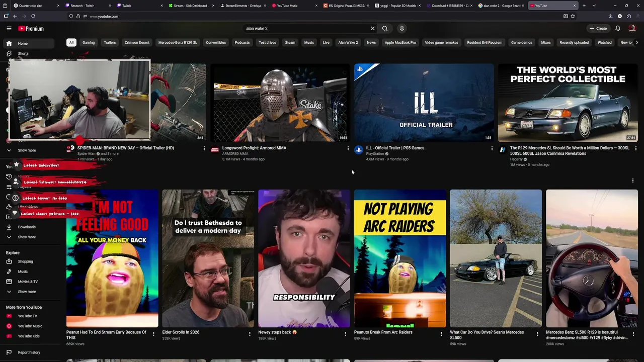Viewport: 644px width, 362px height.
Task: Open options for Elder Scrolls In 2026 short
Action: pos(250,334)
